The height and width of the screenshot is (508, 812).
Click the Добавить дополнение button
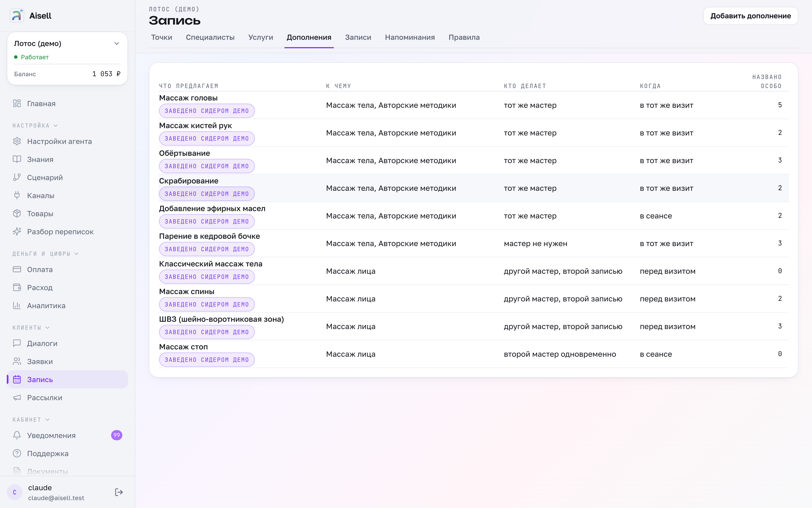(x=751, y=16)
